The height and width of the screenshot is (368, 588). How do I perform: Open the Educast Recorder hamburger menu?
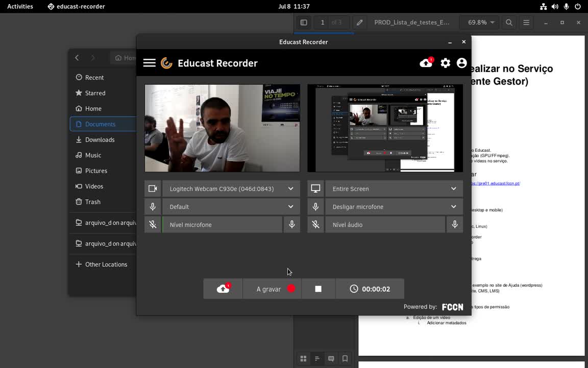(x=149, y=63)
